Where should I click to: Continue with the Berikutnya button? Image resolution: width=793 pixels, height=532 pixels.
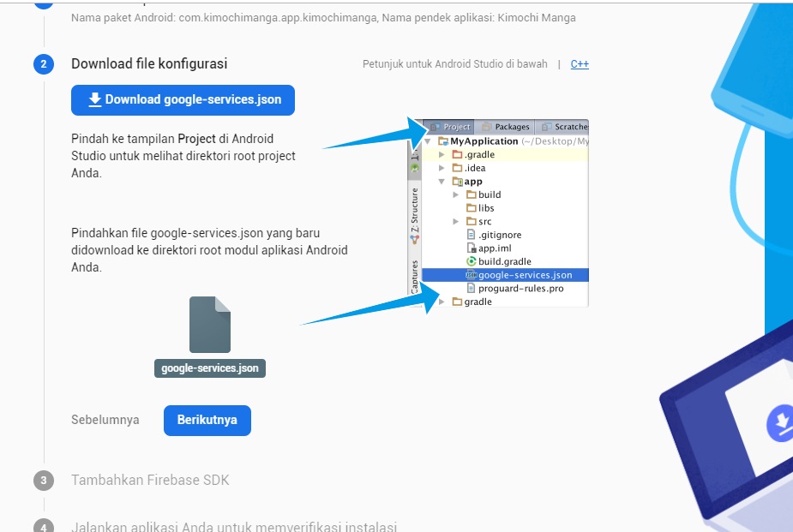[x=207, y=421]
